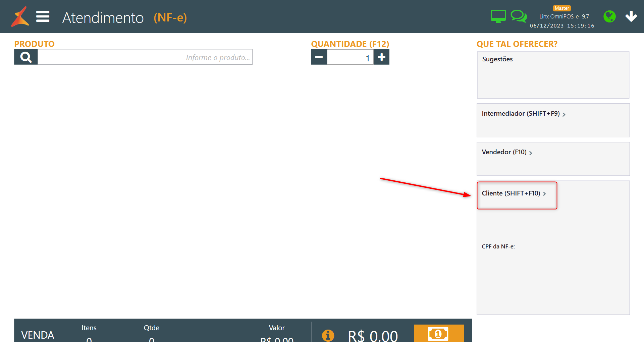Click the 'QUE TAL OFERECER?' heading
This screenshot has height=342, width=644.
pos(517,44)
